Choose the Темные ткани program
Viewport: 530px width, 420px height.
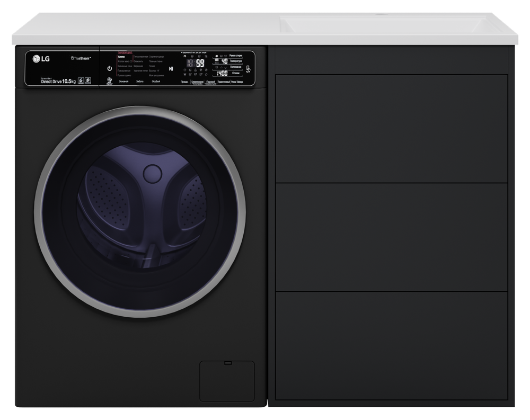(x=156, y=61)
